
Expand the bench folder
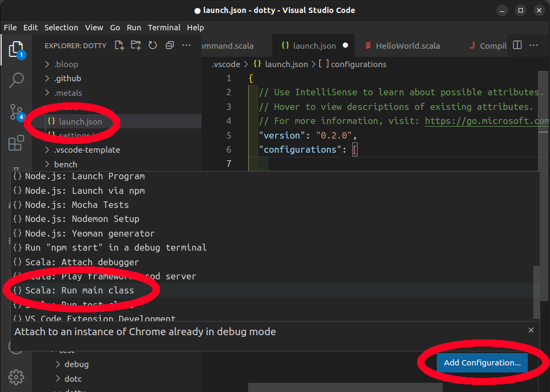coord(65,164)
